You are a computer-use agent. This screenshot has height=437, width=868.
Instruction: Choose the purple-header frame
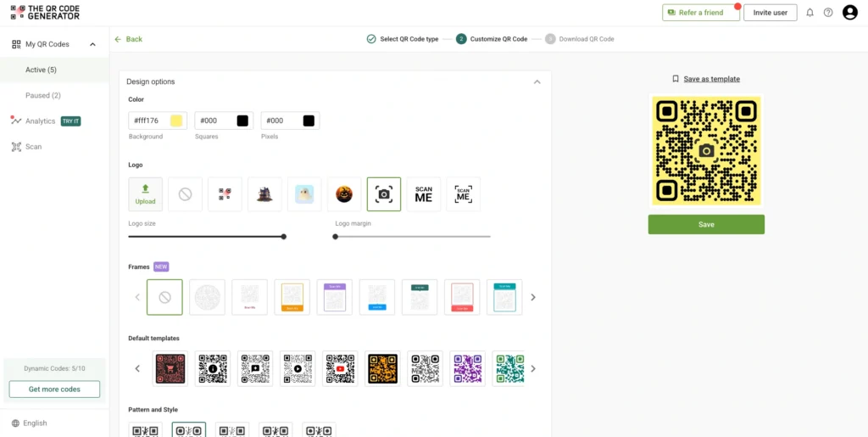coord(335,297)
